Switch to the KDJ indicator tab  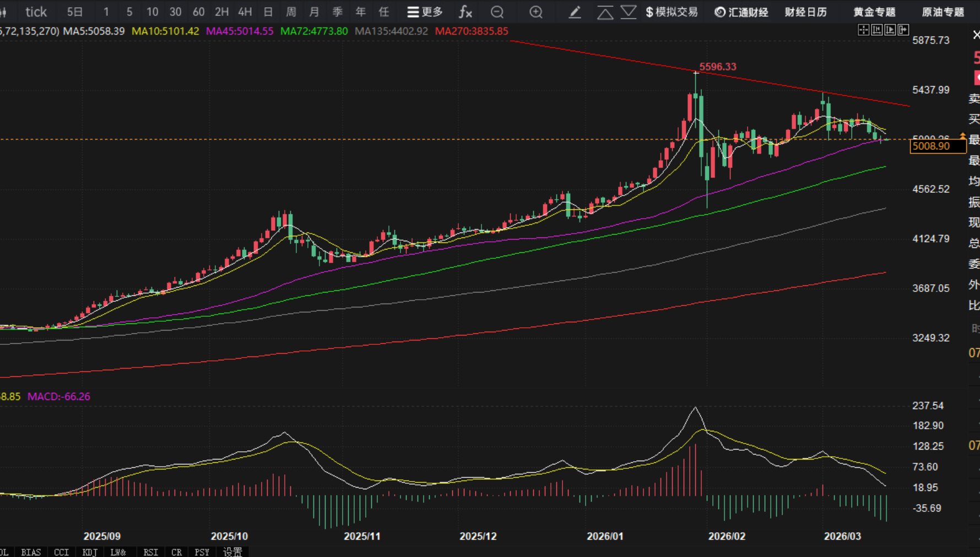coord(90,551)
